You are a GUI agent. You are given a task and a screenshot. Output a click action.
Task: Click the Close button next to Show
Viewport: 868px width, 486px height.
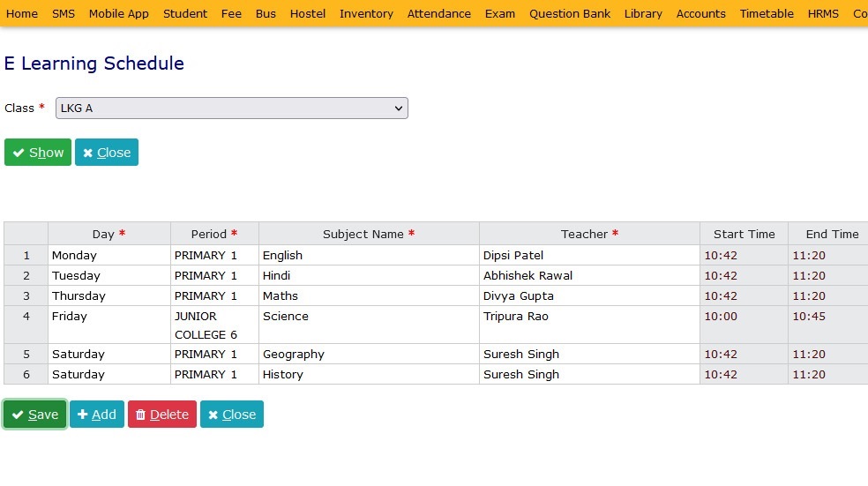(106, 153)
